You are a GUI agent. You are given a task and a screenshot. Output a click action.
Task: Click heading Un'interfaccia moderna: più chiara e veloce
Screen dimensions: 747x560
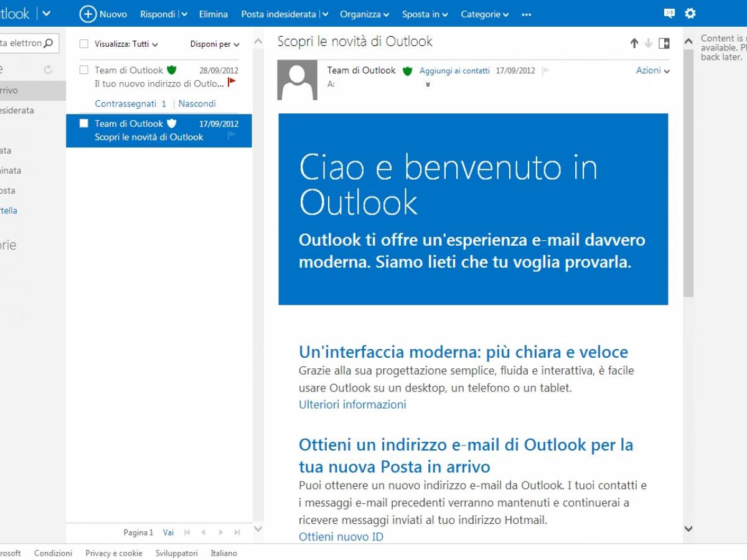(x=463, y=352)
